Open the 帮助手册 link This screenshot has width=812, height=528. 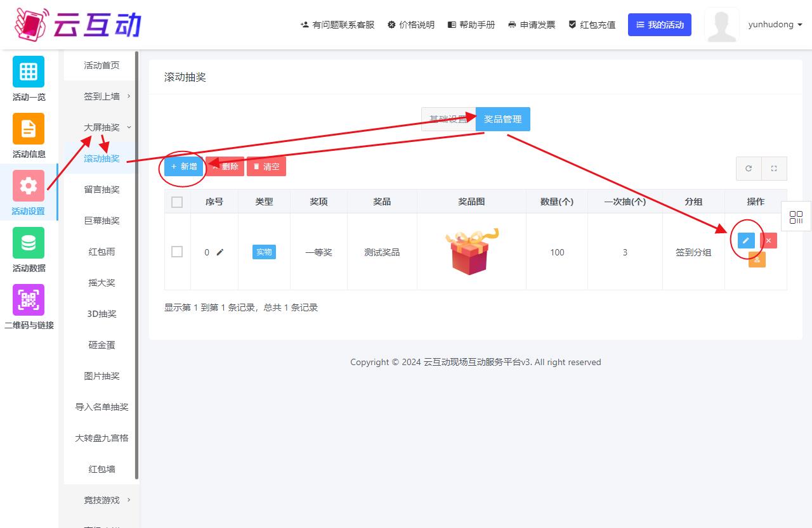tap(471, 25)
